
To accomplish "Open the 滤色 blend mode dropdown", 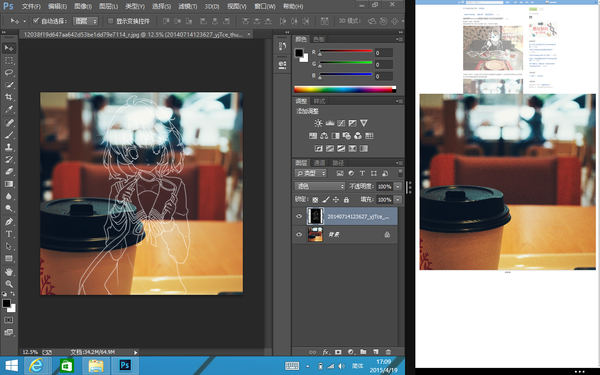I will [x=320, y=186].
